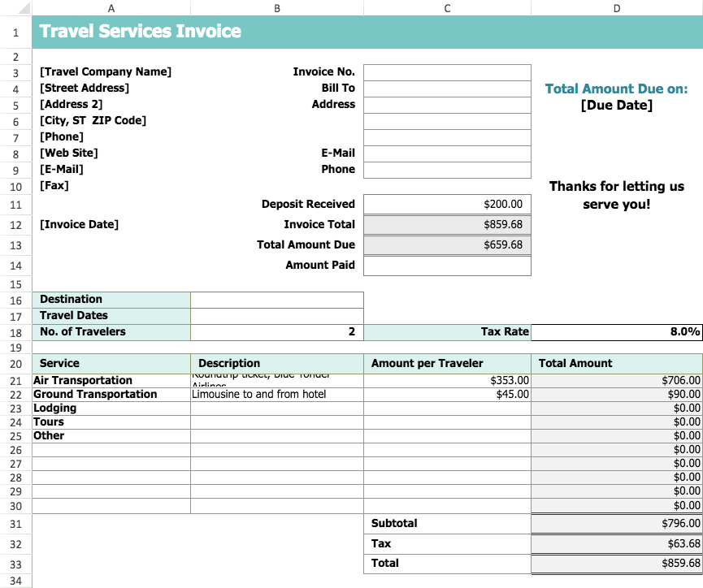Select the $353.00 amount cell
703x588 pixels.
point(448,381)
